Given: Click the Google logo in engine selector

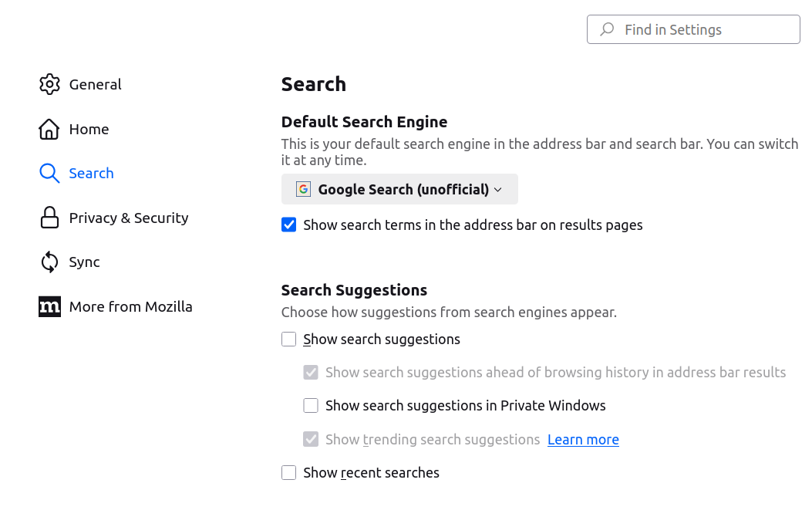Looking at the screenshot, I should tap(303, 189).
